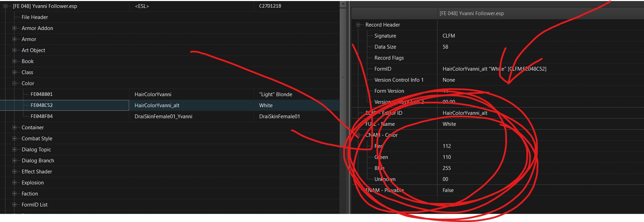Select the DraiSkinFemale01_Yvanni color record

163,117
